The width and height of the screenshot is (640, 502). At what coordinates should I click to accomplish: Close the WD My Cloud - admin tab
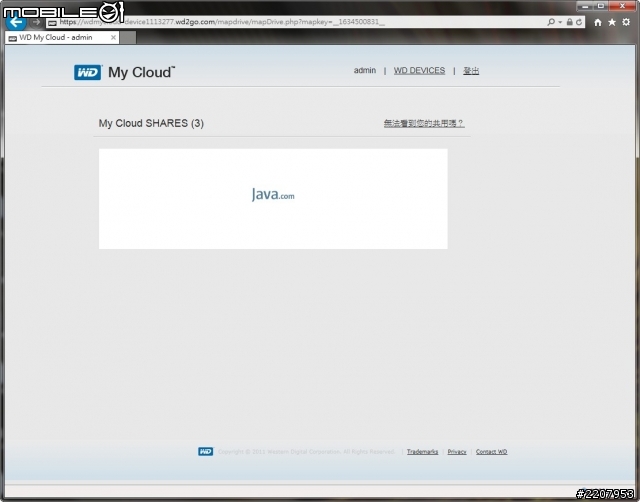[113, 38]
